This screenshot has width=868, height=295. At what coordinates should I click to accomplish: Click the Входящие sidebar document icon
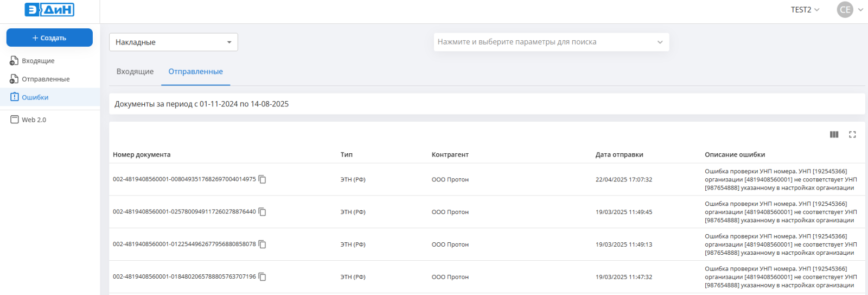coord(14,61)
